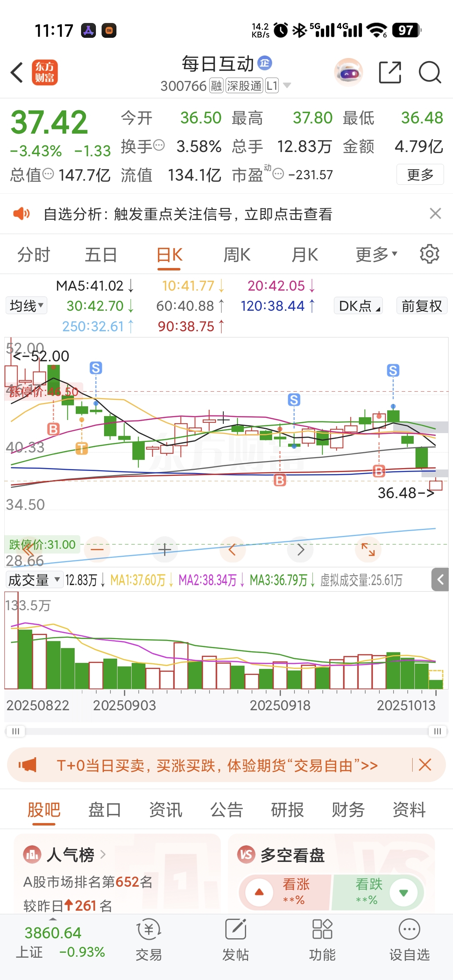Switch to the 资讯 tab
Image resolution: width=453 pixels, height=980 pixels.
click(x=166, y=809)
